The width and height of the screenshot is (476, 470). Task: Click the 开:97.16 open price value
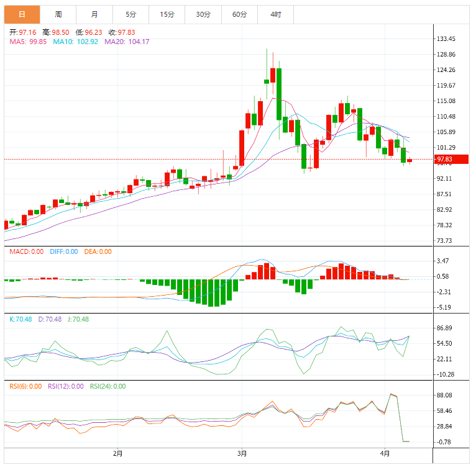pos(23,32)
